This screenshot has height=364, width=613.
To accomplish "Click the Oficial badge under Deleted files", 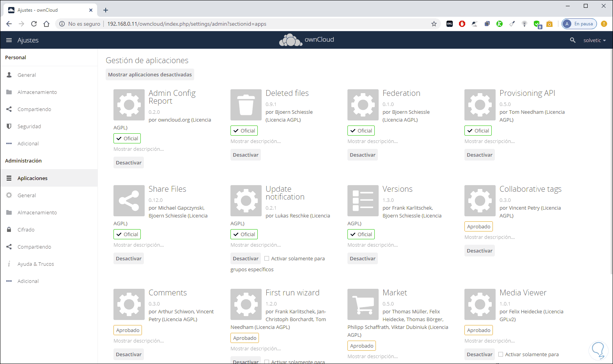I will [x=244, y=131].
